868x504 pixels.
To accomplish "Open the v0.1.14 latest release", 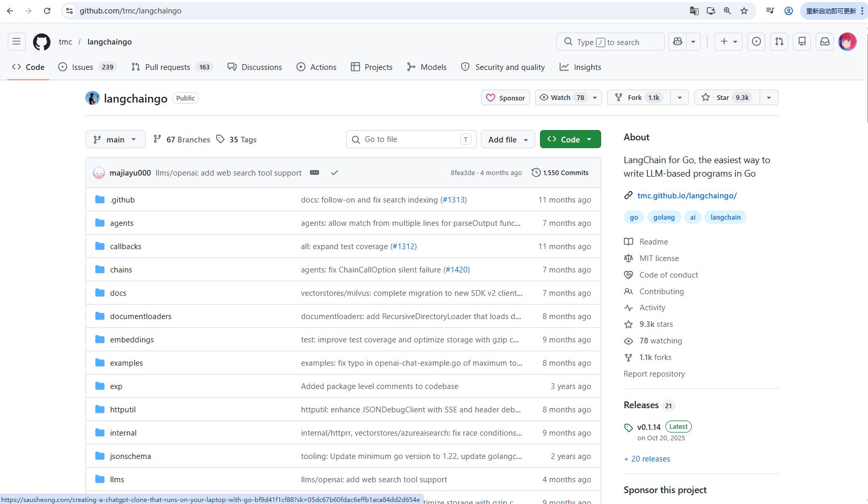I will click(x=649, y=427).
